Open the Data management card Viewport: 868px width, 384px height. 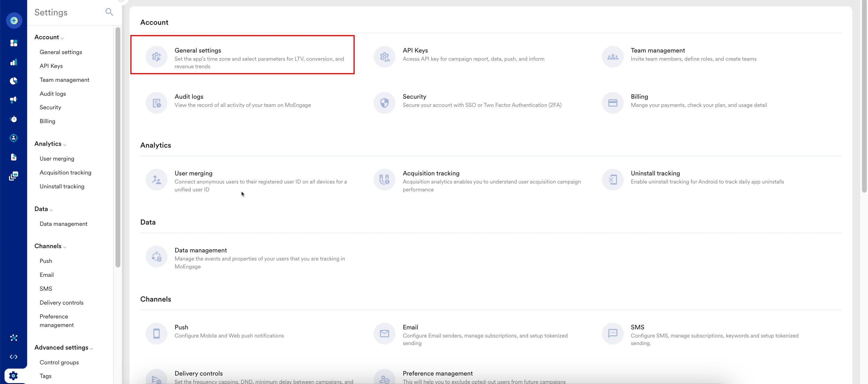click(x=201, y=250)
